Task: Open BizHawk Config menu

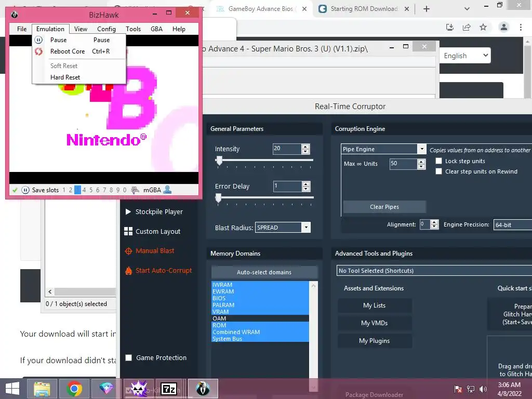Action: coord(106,29)
